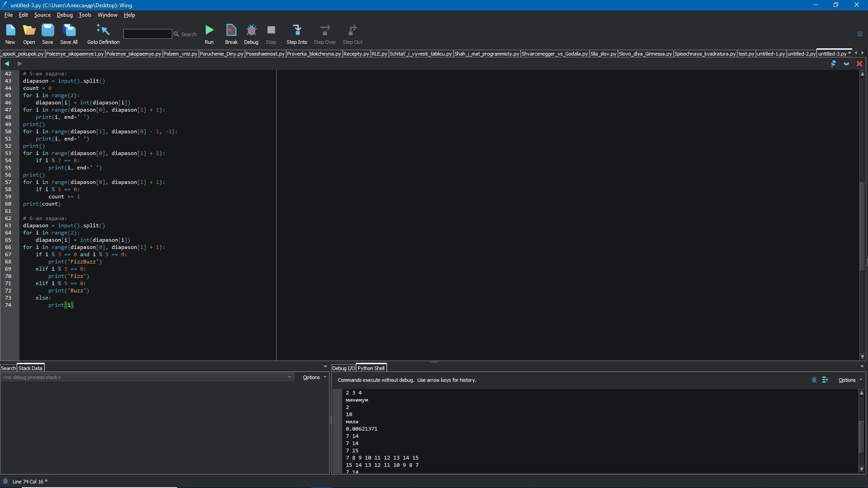Open the untitled-2.py editor tab

click(x=801, y=54)
